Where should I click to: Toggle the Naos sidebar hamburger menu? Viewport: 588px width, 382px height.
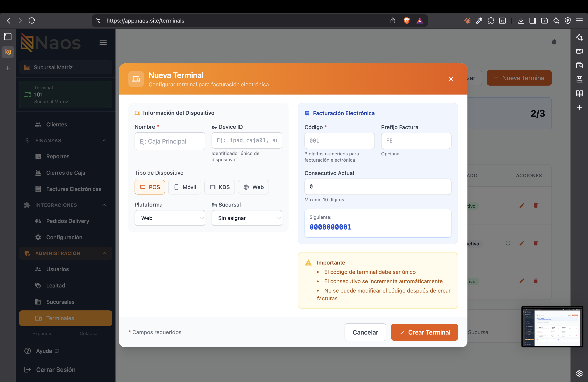[103, 43]
